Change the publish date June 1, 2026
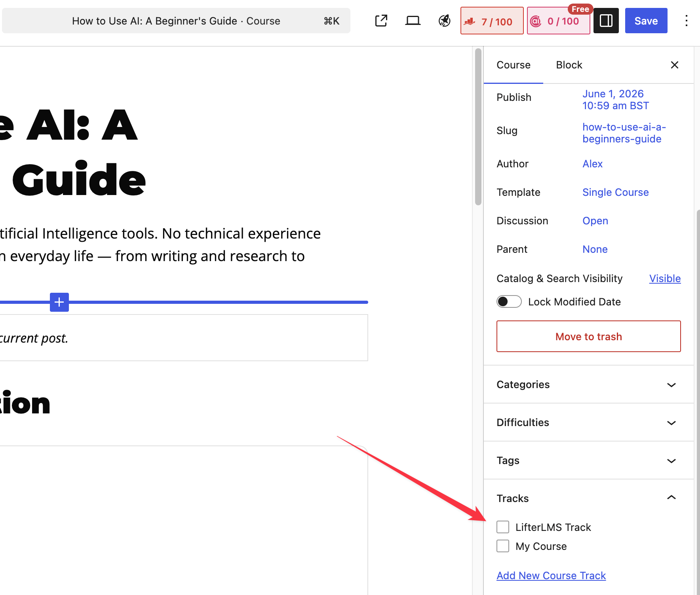700x595 pixels. 615,100
